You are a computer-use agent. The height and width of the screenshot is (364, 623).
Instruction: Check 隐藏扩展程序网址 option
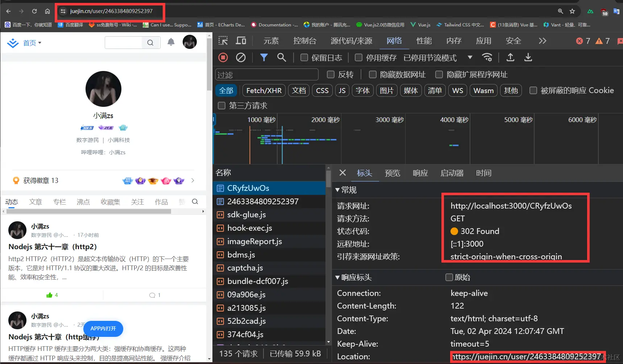439,75
